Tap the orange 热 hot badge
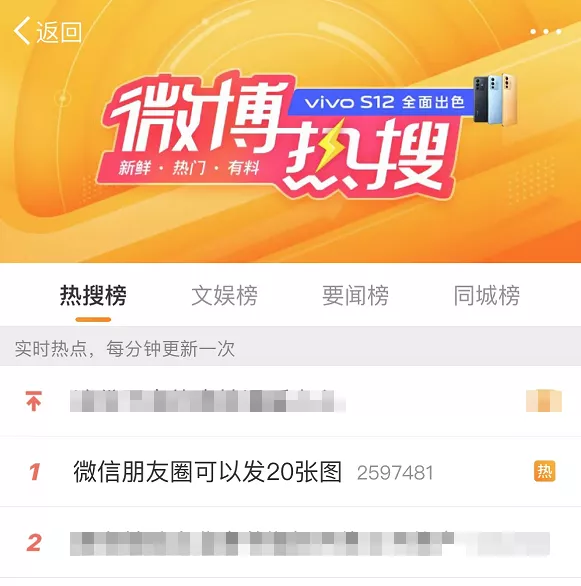 coord(545,471)
